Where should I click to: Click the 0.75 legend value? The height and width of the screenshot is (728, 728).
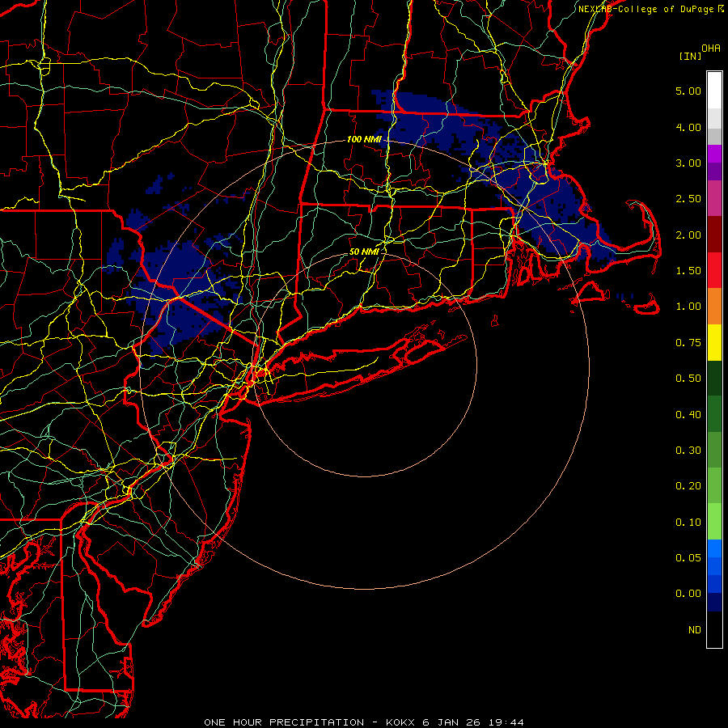(x=688, y=343)
